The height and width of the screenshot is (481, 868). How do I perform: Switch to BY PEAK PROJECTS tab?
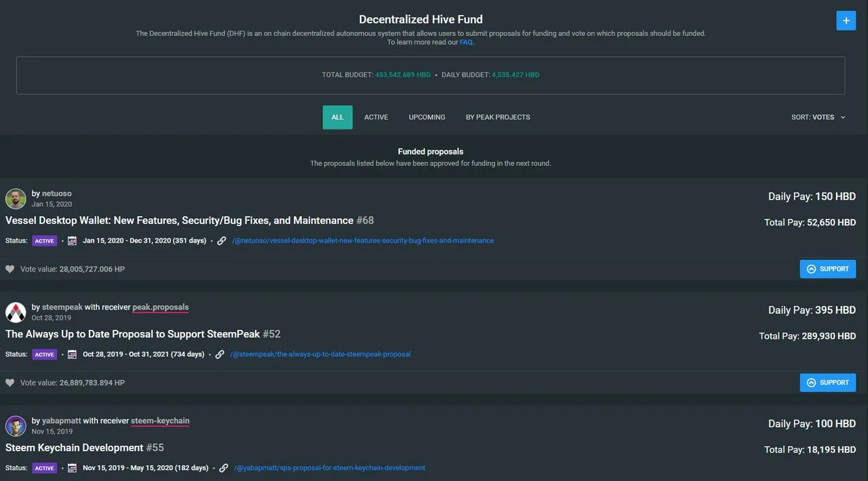click(498, 117)
